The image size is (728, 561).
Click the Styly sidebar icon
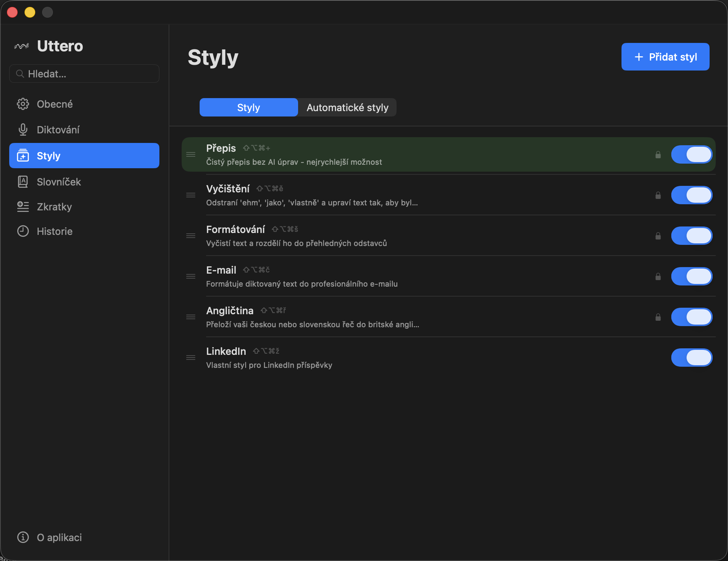click(23, 156)
